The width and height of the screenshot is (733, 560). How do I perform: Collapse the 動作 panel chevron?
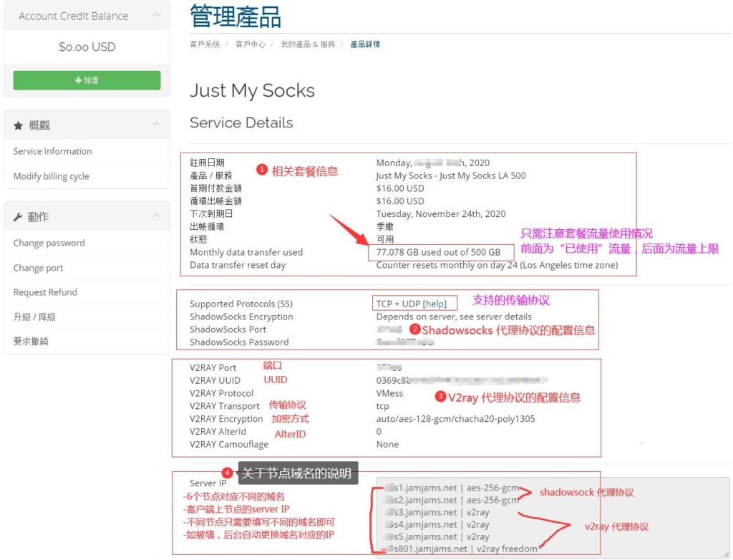157,216
